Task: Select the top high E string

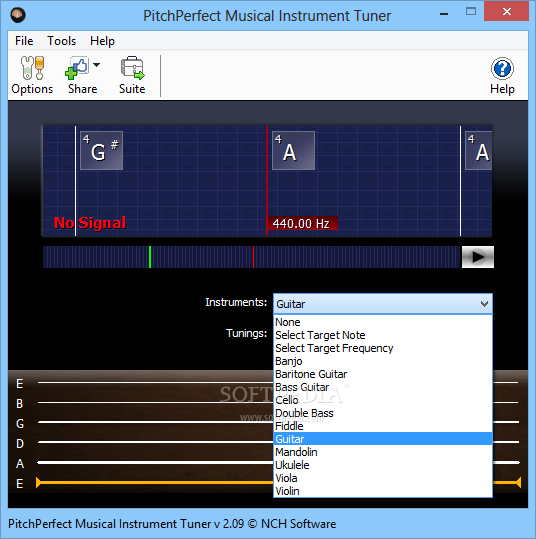Action: 155,382
